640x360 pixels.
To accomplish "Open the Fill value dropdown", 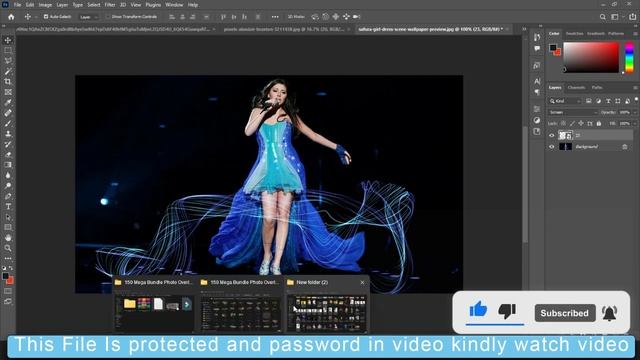I will [x=635, y=123].
